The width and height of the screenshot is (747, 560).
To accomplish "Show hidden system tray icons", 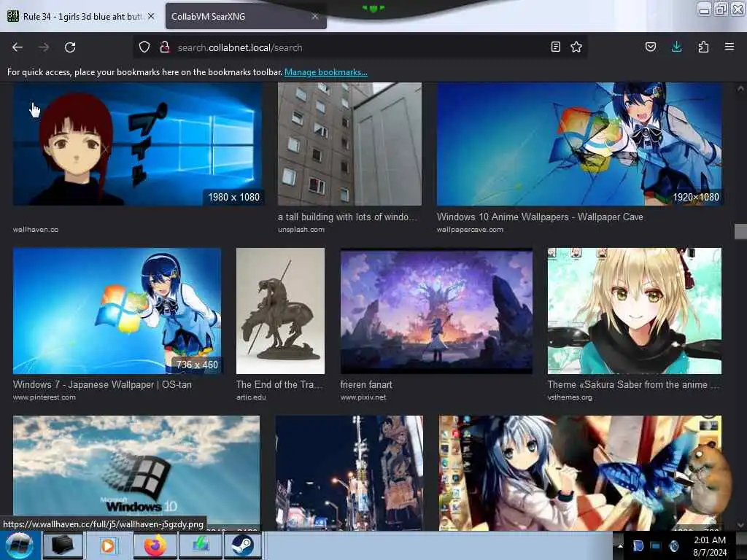I will click(620, 545).
